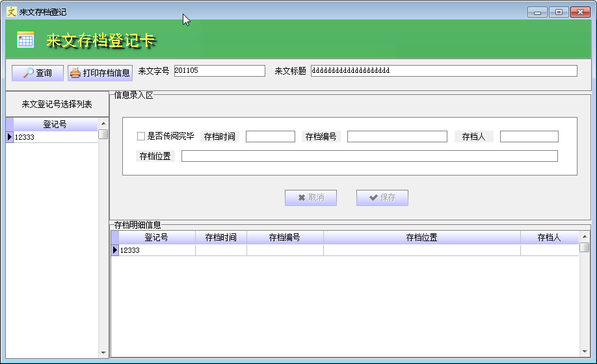
Task: Click the 存档位置 column header
Action: [421, 238]
